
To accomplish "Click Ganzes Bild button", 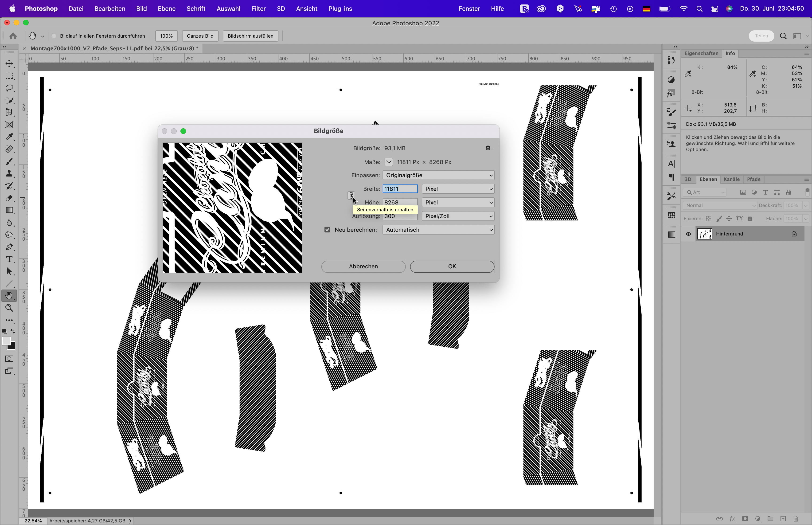I will coord(200,36).
